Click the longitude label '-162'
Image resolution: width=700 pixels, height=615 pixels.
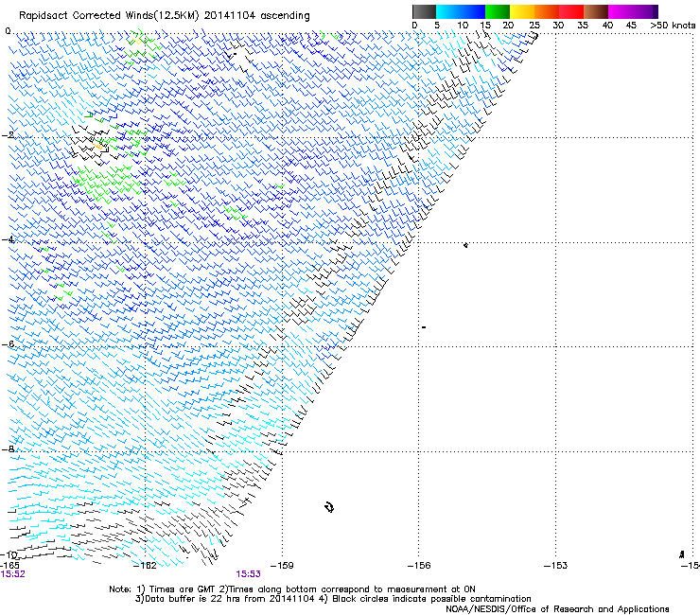pyautogui.click(x=145, y=566)
